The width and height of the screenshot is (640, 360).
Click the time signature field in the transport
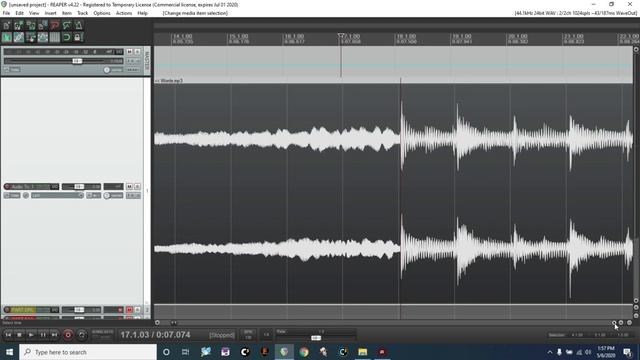pos(266,335)
